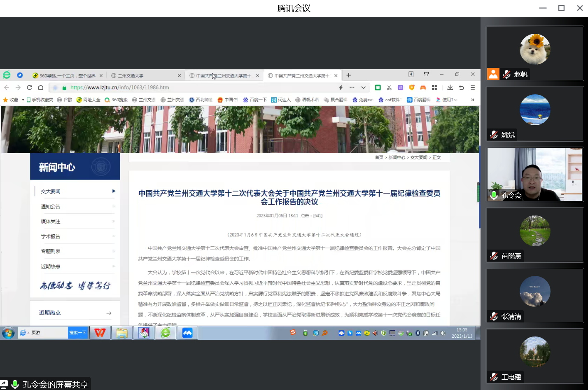Click 新闻中心 breadcrumb link
This screenshot has height=390, width=588.
(x=397, y=158)
